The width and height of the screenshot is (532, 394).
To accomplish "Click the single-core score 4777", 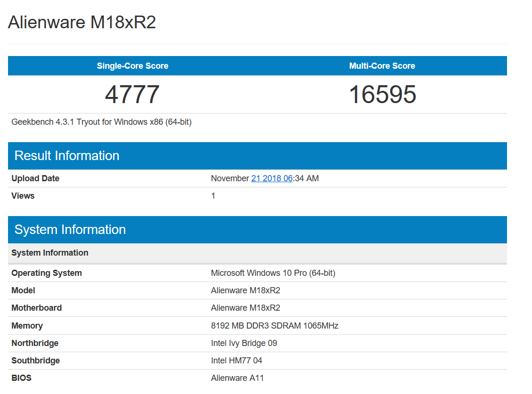I will pyautogui.click(x=132, y=94).
